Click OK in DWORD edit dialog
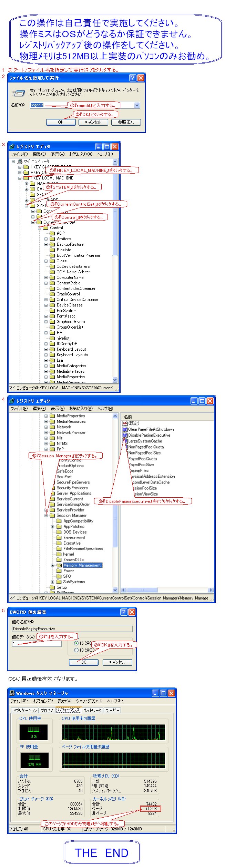This screenshot has width=225, height=868. coord(83,662)
